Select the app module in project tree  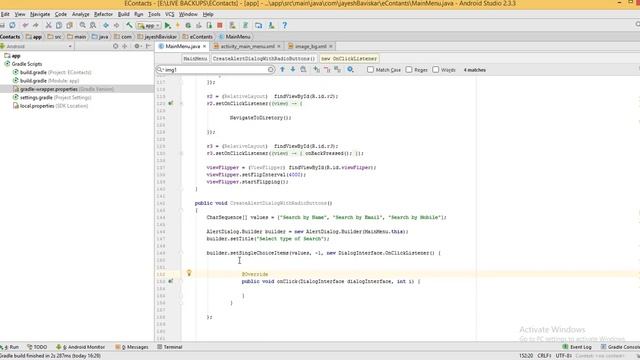coord(12,56)
